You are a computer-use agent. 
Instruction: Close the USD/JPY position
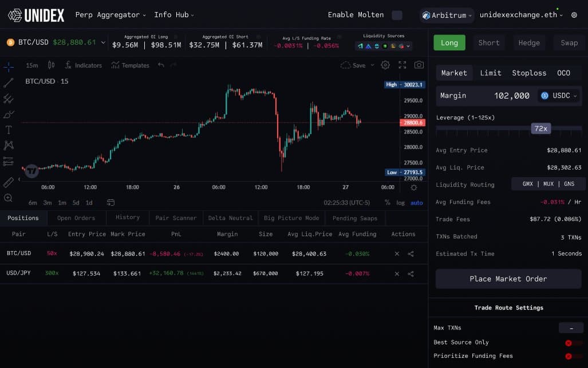tap(397, 274)
